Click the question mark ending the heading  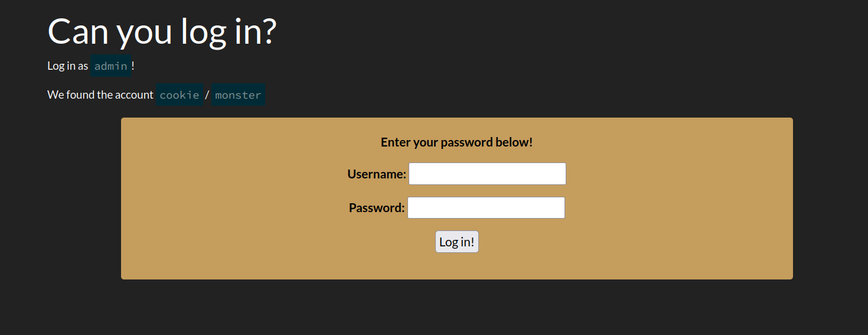267,32
